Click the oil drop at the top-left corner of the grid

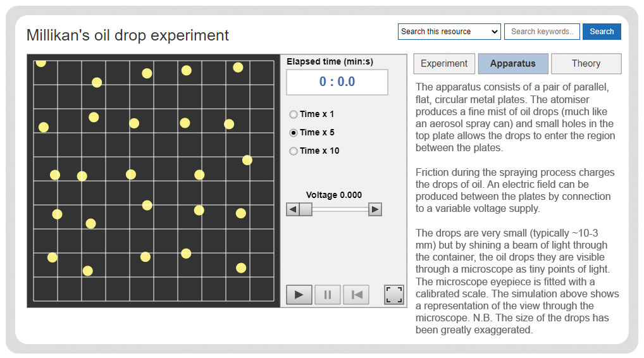click(x=40, y=62)
